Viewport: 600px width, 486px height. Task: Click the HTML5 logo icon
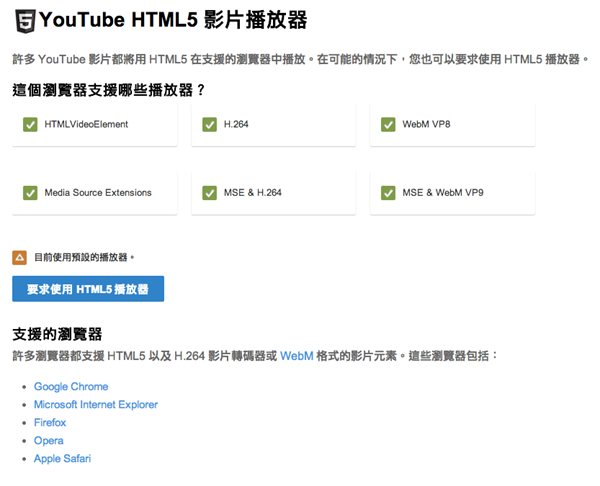(x=25, y=19)
